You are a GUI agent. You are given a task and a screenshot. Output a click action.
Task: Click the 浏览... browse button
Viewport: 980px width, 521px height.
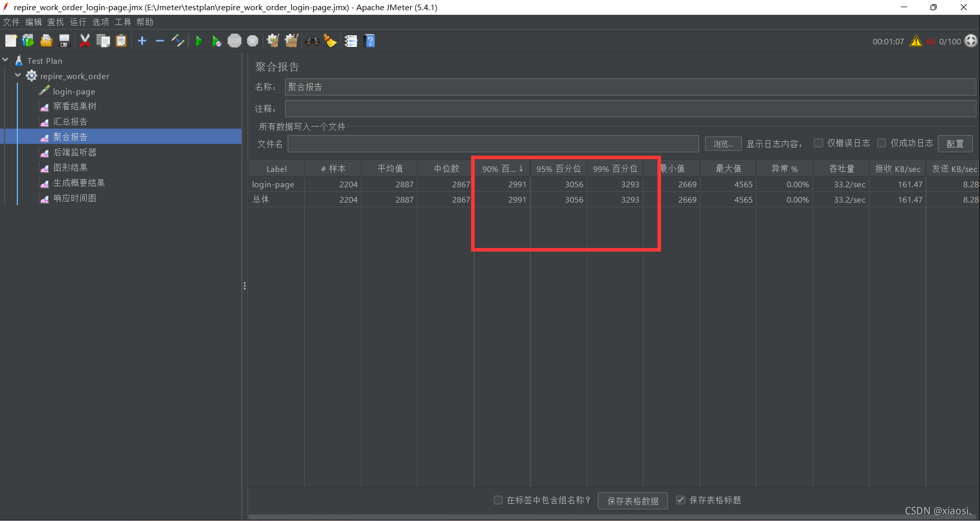point(723,144)
